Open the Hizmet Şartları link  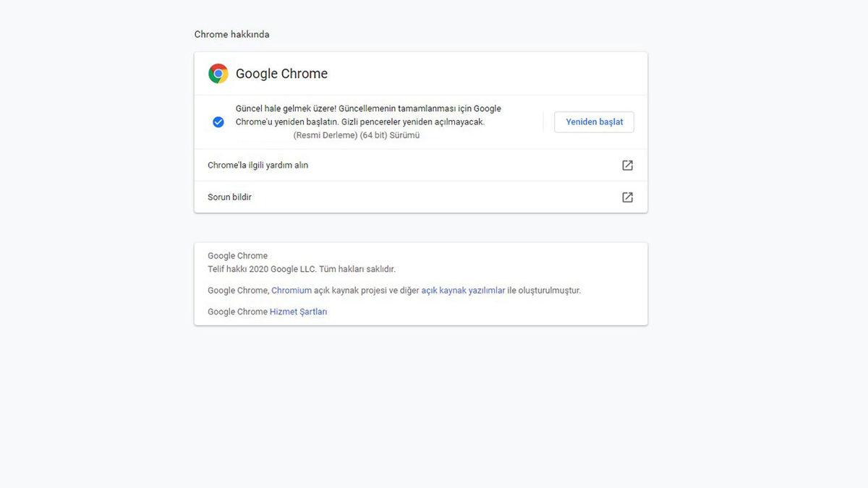(x=298, y=312)
